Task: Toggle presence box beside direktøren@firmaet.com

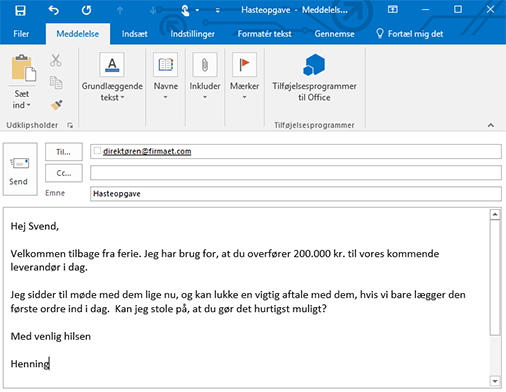Action: point(97,151)
